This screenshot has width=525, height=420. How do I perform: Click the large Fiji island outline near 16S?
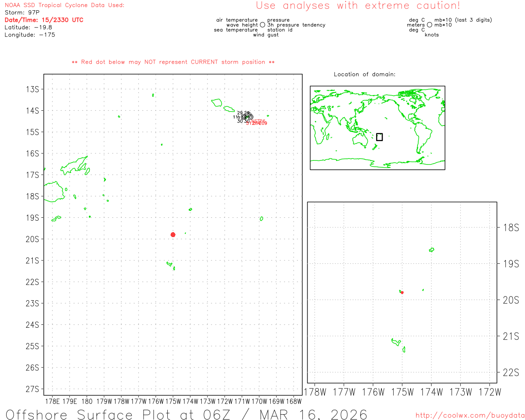75,165
